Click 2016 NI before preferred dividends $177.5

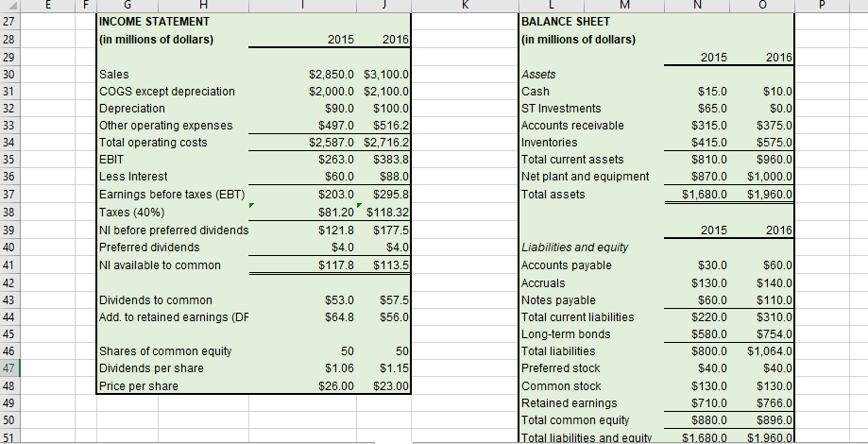pos(391,230)
